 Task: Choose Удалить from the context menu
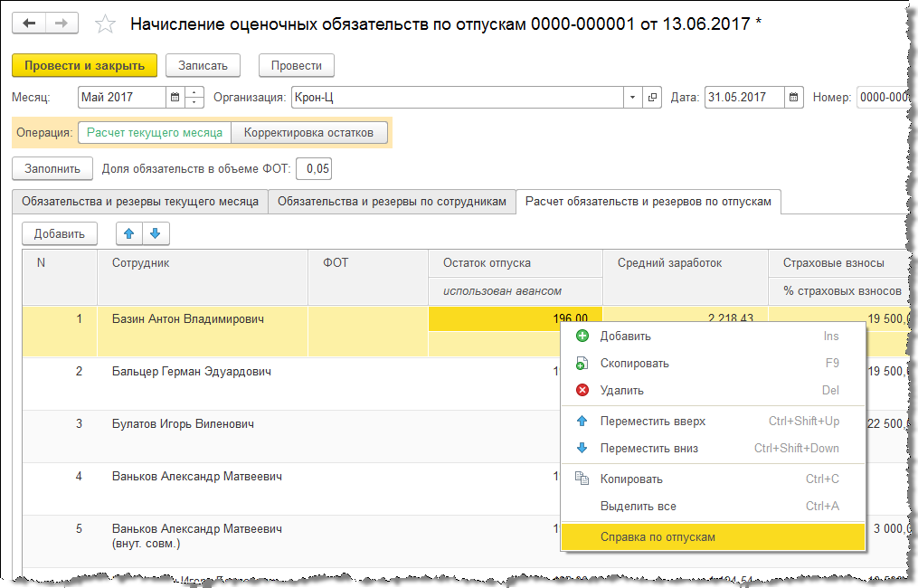(713, 390)
